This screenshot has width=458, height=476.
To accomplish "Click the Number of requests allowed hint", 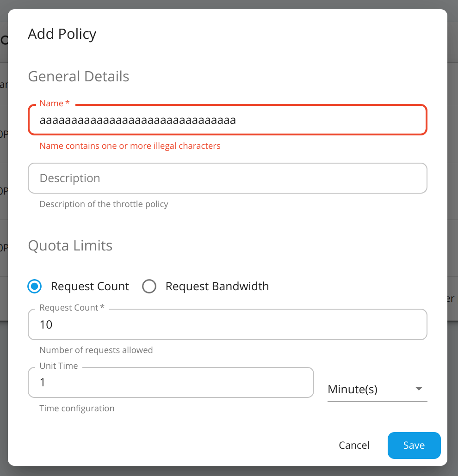I will pos(96,350).
